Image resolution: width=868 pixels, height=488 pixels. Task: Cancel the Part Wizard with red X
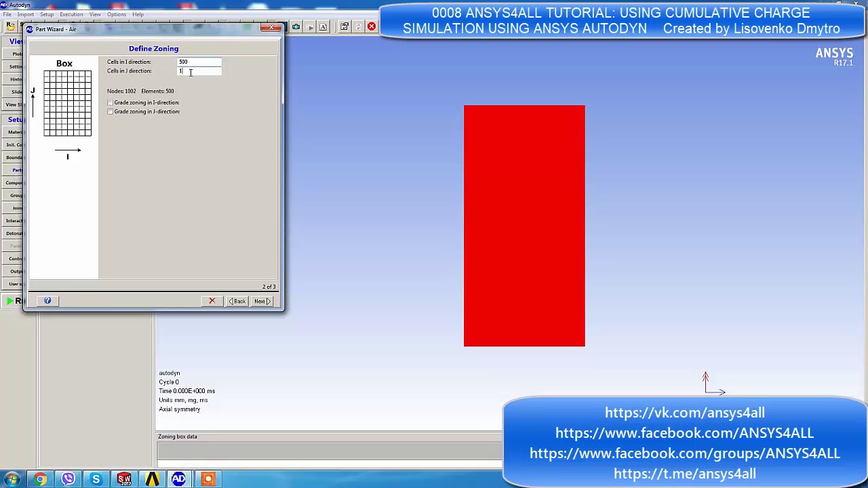tap(212, 301)
